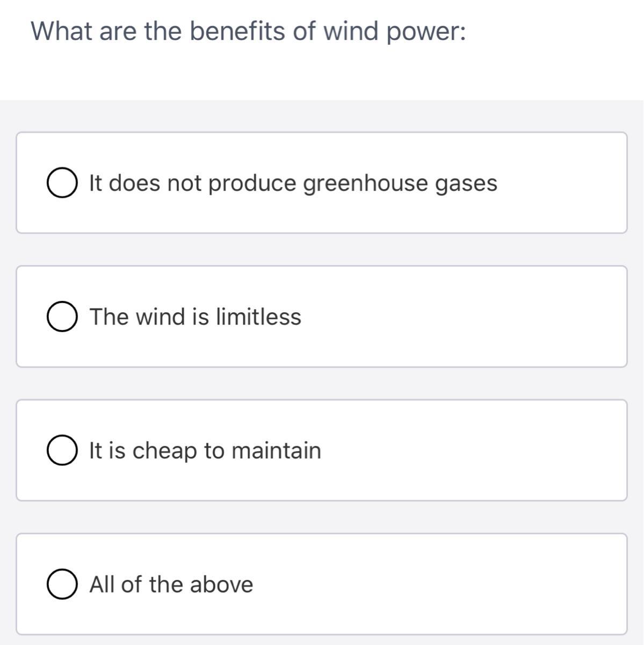
Task: Click the gray gap above the All of the above card
Action: coord(322,517)
